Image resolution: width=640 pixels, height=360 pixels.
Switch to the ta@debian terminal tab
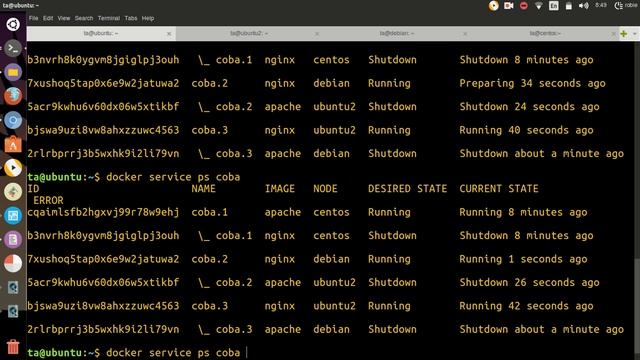[397, 33]
